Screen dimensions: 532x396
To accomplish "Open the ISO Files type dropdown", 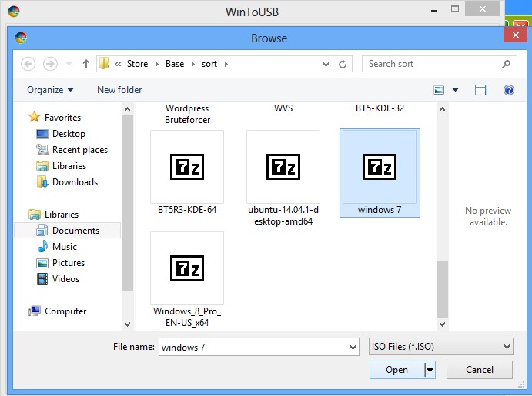I will coord(441,347).
